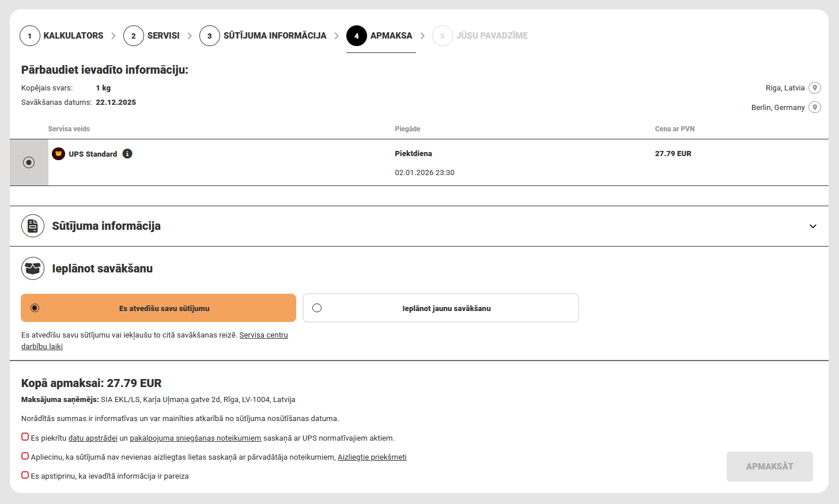The width and height of the screenshot is (839, 504).
Task: Tick the data processing agreement checkbox
Action: click(x=25, y=437)
